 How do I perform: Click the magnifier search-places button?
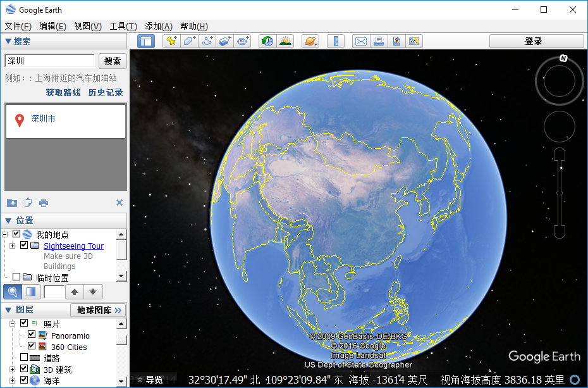click(x=13, y=292)
